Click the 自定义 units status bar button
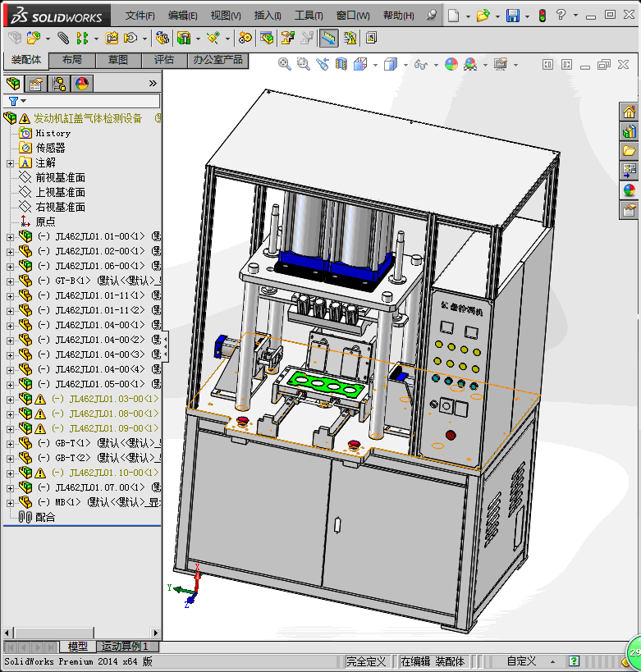Screen dimensions: 641x672 click(520, 661)
